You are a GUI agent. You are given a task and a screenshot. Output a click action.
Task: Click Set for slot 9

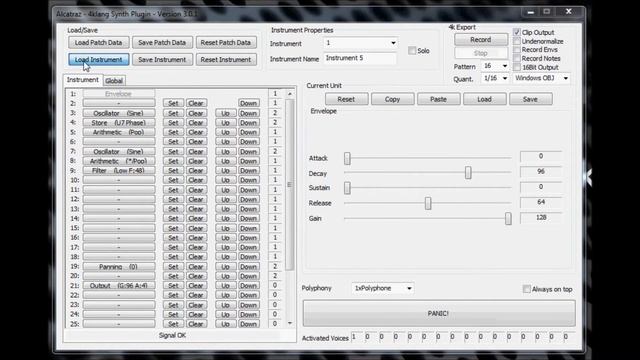(173, 171)
